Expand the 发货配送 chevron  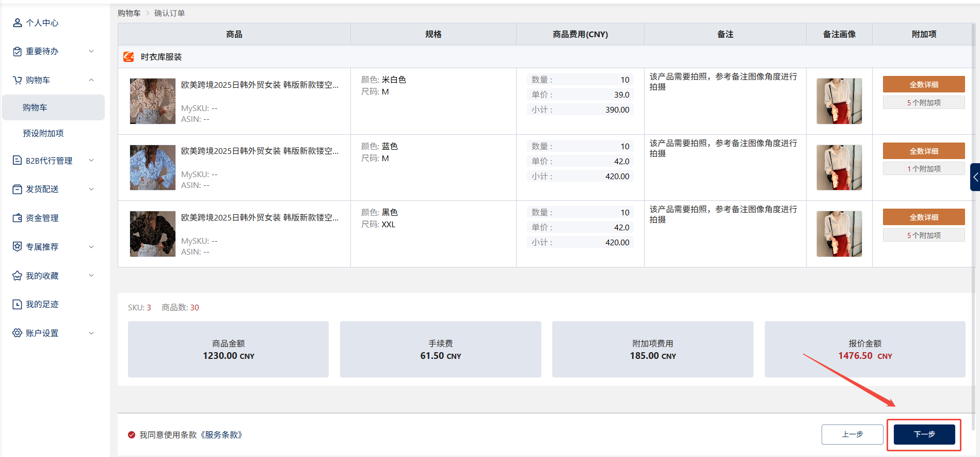[x=91, y=189]
